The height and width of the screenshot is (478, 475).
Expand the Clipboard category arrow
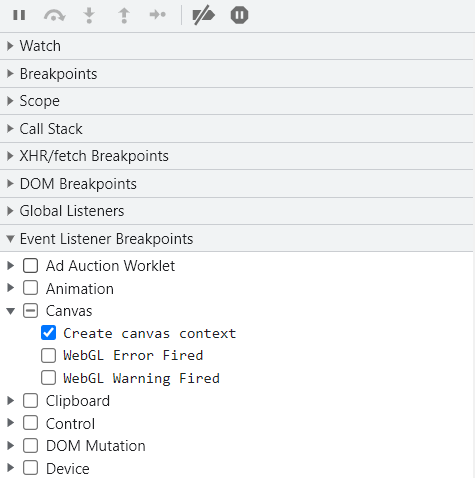coord(11,401)
